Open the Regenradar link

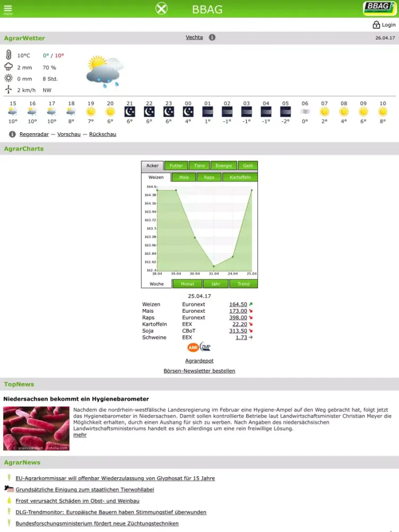click(x=34, y=134)
